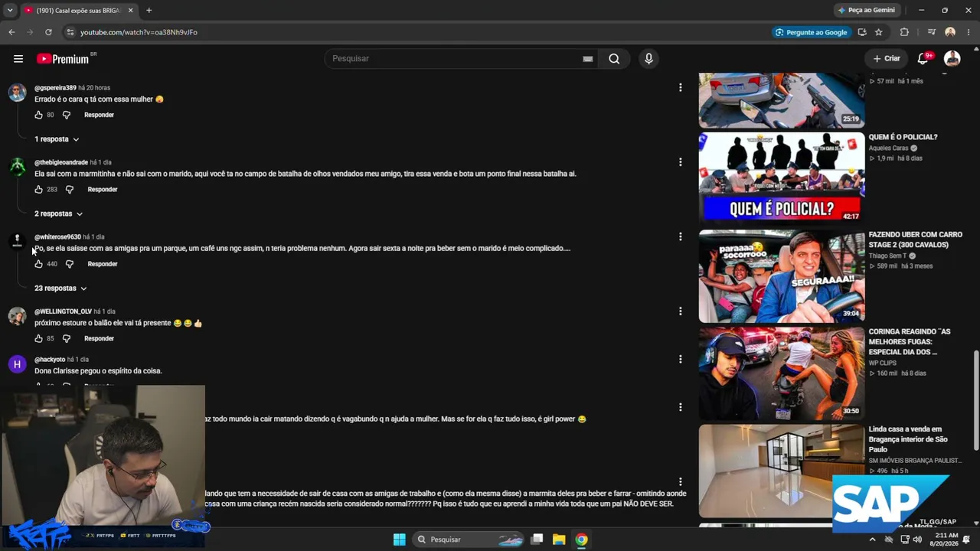980x551 pixels.
Task: Switch to Chrome in the taskbar
Action: [x=582, y=540]
